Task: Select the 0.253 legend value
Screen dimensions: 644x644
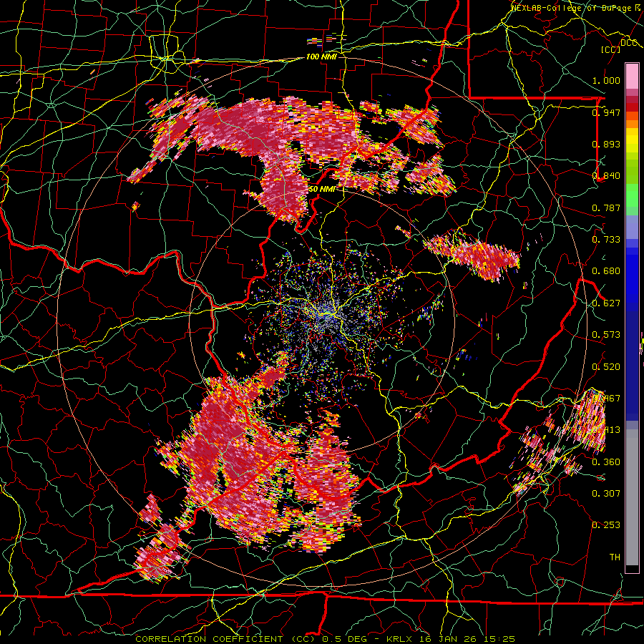Action: click(606, 525)
